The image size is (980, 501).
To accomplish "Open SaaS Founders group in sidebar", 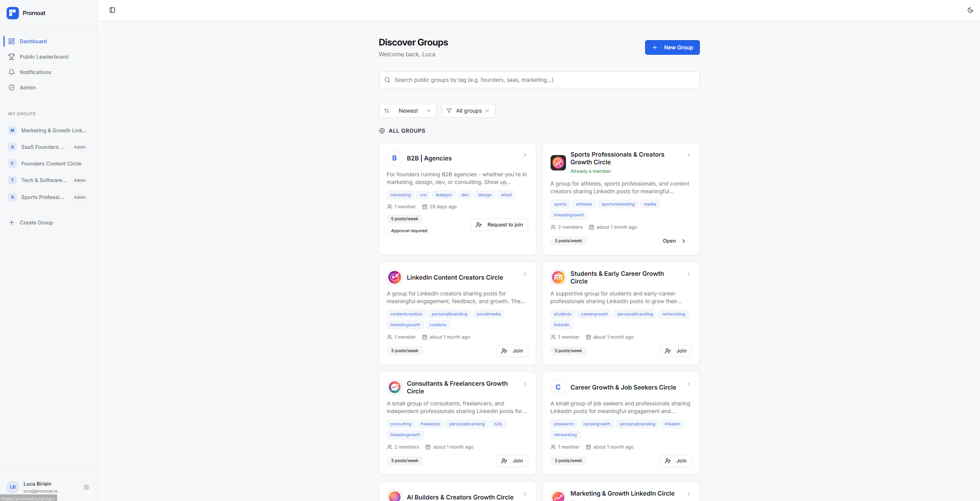I will tap(49, 147).
